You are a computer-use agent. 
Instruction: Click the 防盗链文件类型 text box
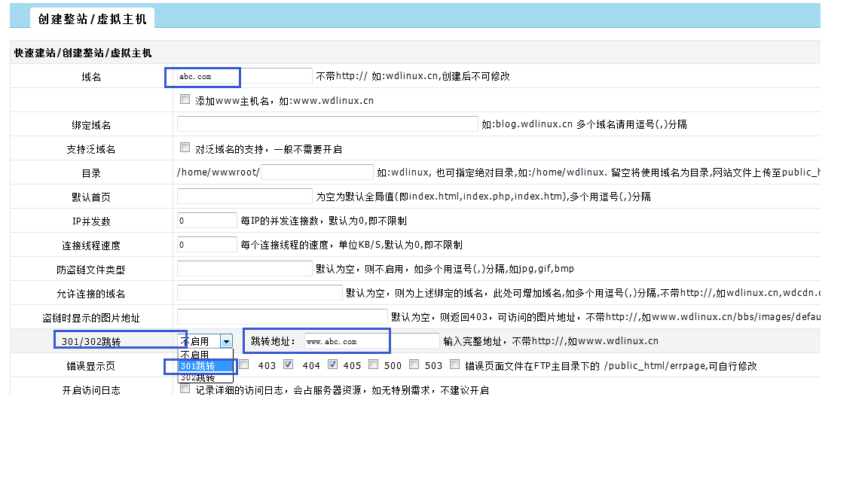pyautogui.click(x=244, y=269)
